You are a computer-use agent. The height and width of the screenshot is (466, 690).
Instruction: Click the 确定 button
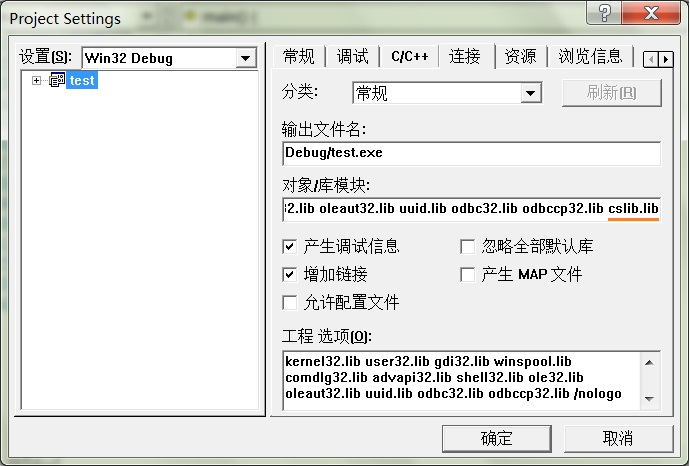pos(497,438)
